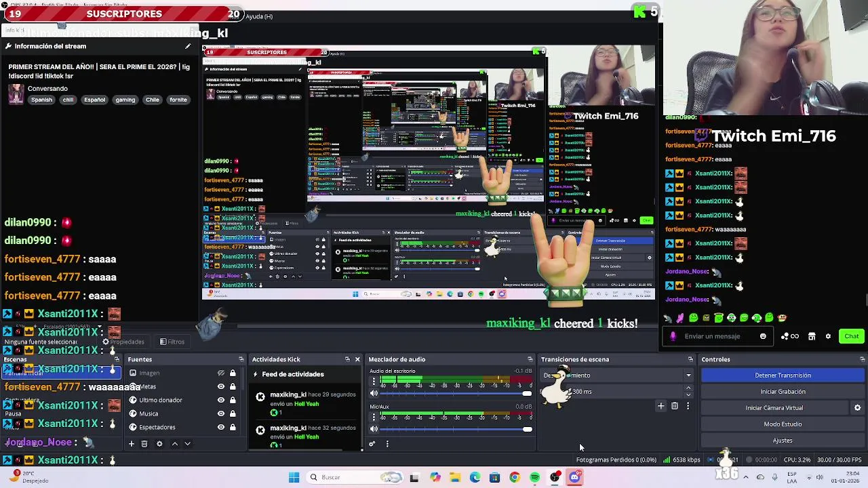
Task: Toggle lock on Imagen source
Action: [233, 373]
